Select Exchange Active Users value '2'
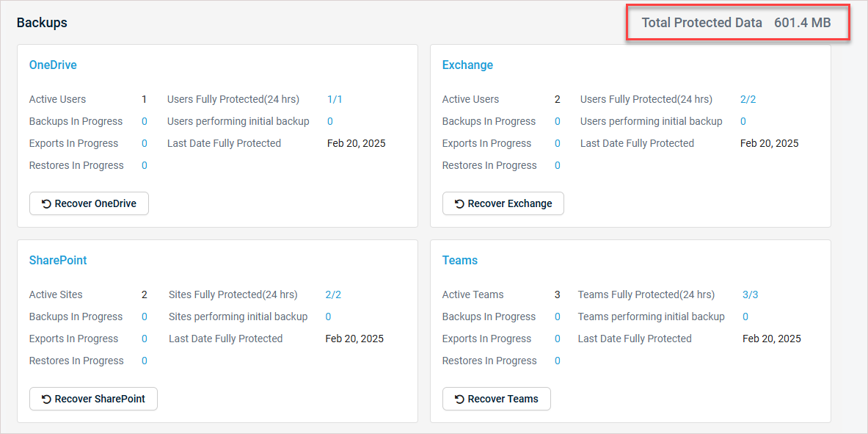Viewport: 868px width, 434px height. tap(558, 99)
